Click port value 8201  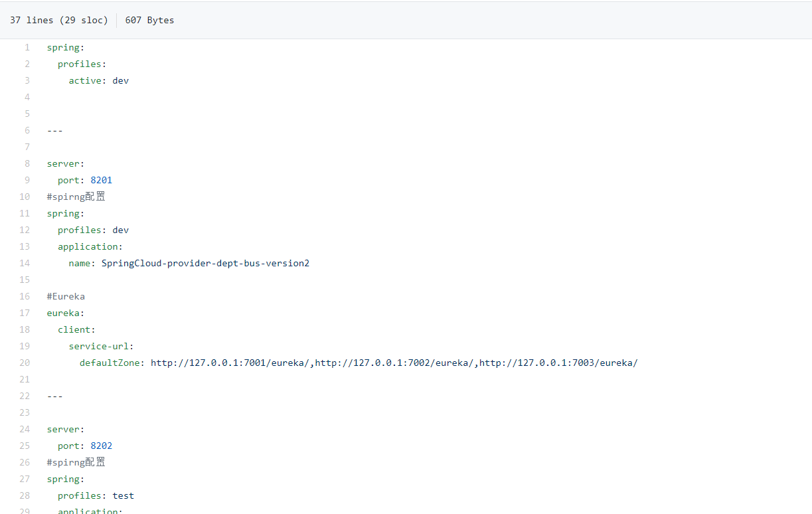coord(102,180)
